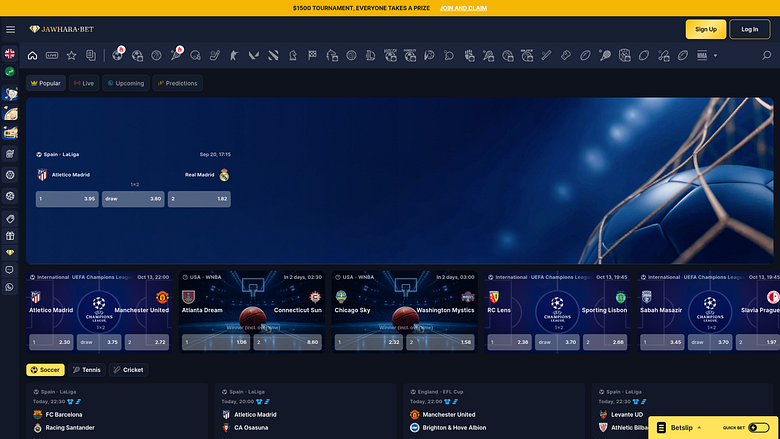Bet on Real Madrid at 1.82 in banner

point(199,199)
